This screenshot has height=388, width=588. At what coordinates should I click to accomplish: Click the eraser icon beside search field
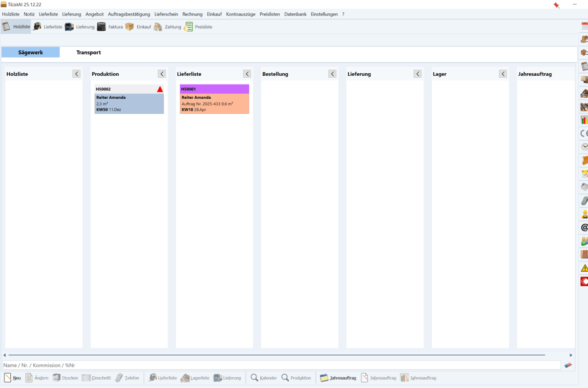(x=567, y=365)
